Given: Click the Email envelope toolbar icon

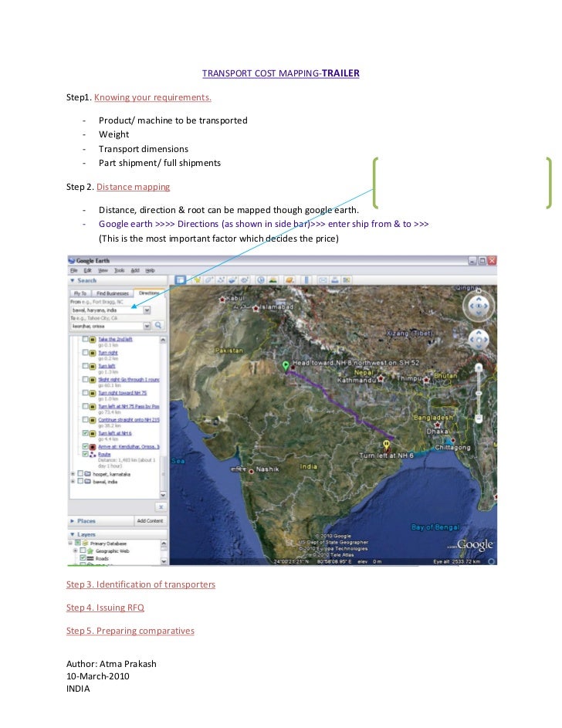Looking at the screenshot, I should tap(323, 279).
